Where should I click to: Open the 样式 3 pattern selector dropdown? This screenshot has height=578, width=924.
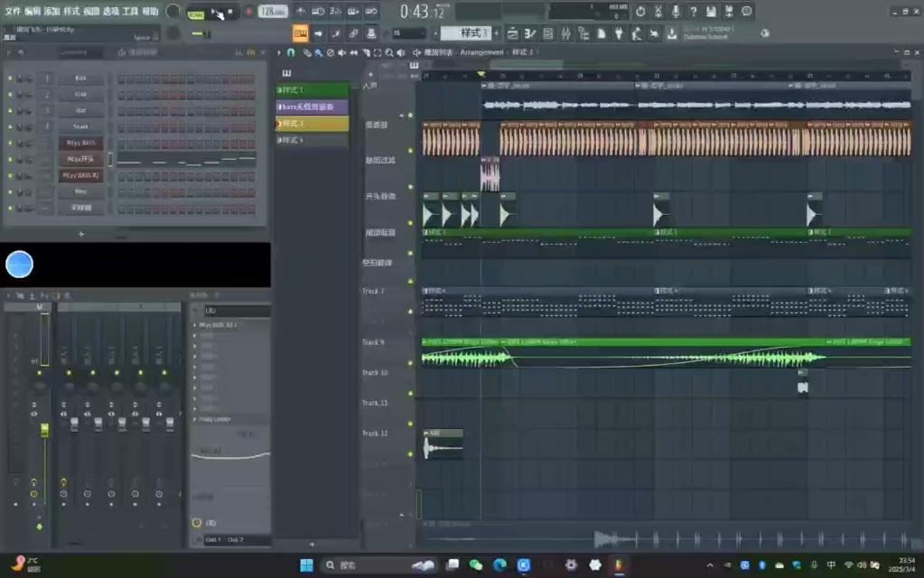coord(466,33)
